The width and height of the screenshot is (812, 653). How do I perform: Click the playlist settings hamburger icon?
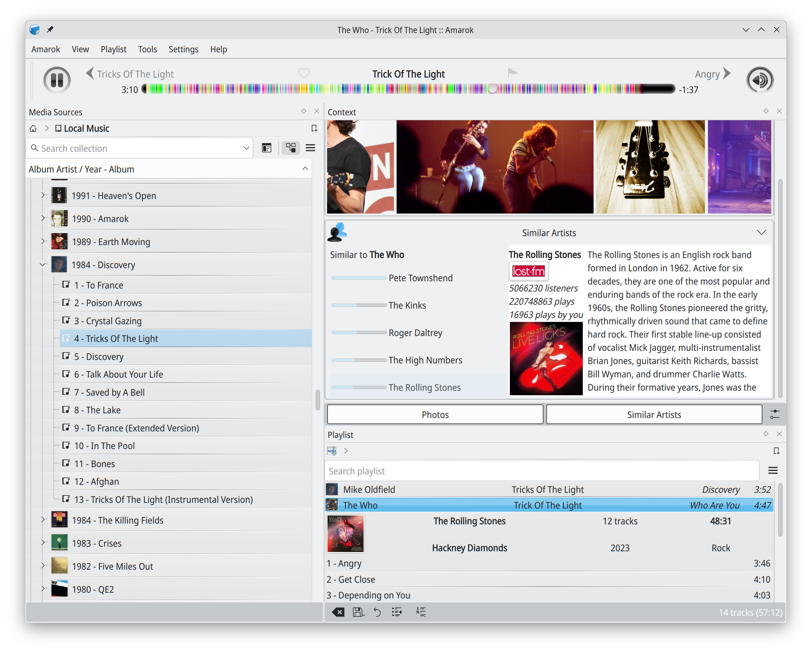click(773, 470)
